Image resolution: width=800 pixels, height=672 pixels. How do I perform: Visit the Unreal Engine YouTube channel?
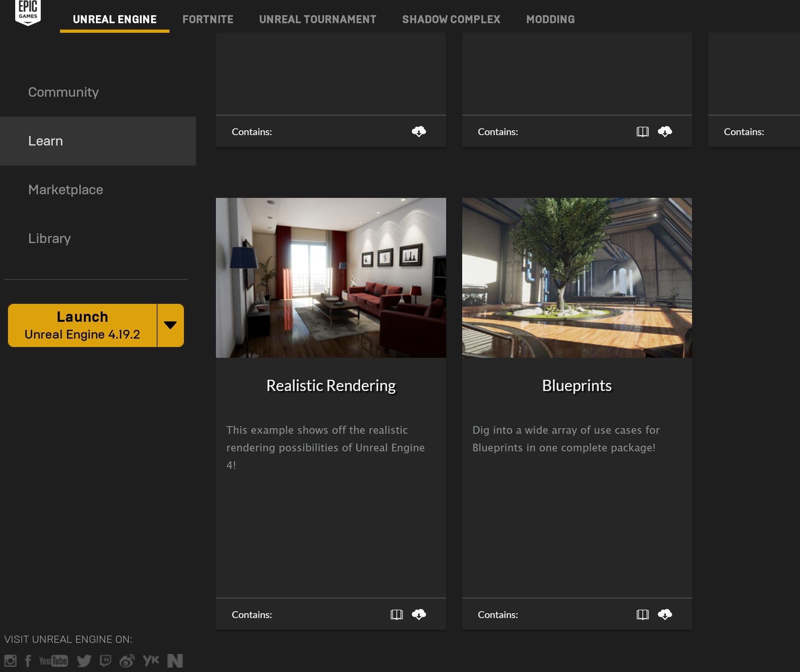coord(53,660)
